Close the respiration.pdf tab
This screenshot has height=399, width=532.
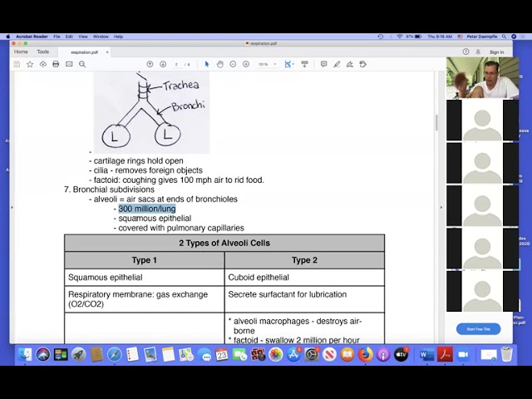coord(107,52)
